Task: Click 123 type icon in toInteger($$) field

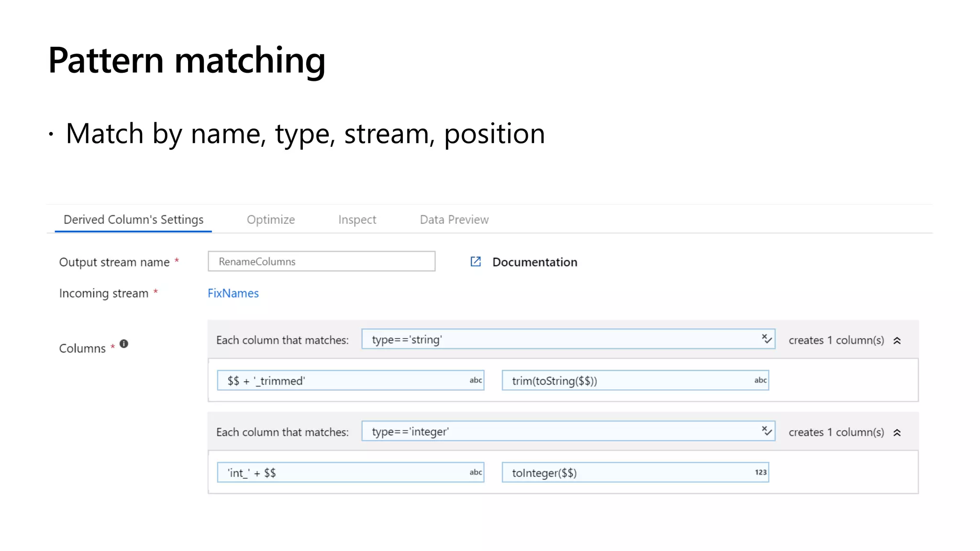Action: (x=760, y=472)
